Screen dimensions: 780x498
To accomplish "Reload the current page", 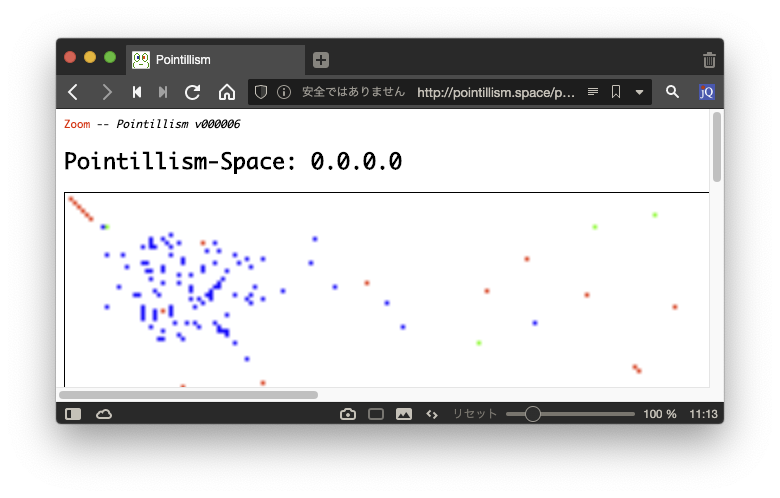I will (193, 92).
